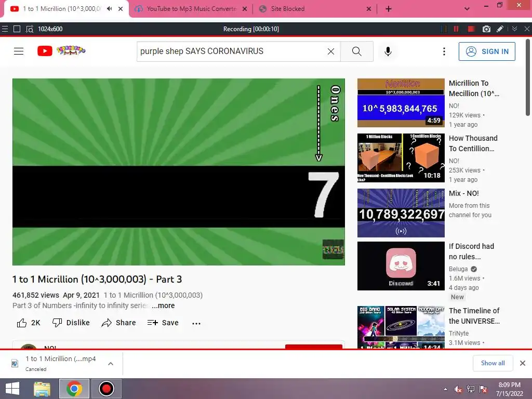Click the If Discord had no rules title
Screen dimensions: 532x399
pos(471,251)
